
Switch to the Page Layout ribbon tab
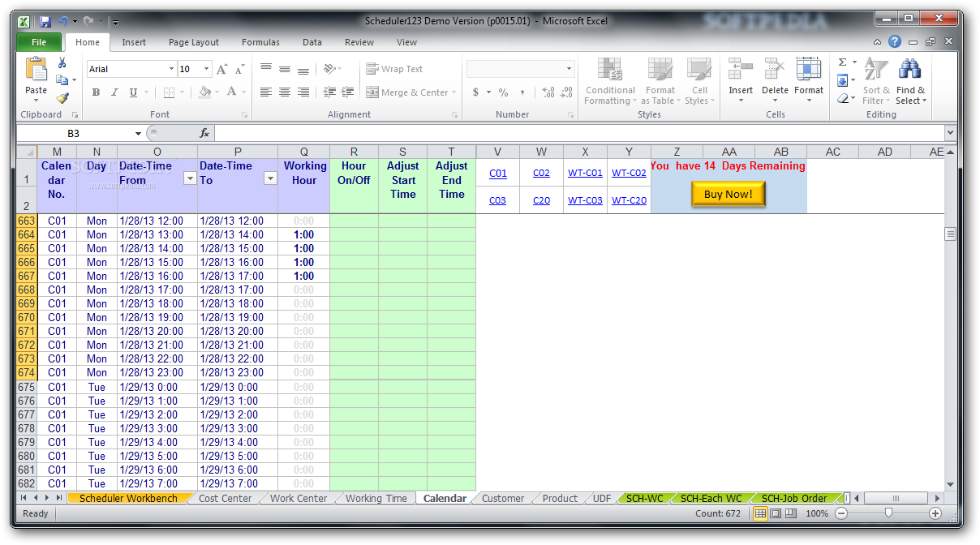194,42
